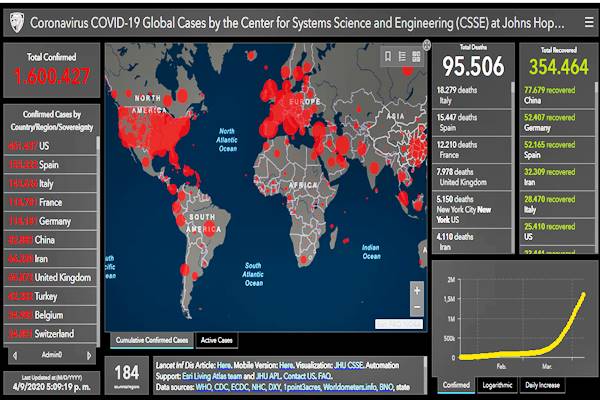Open the JHU APL link
This screenshot has height=400, width=600.
click(268, 376)
